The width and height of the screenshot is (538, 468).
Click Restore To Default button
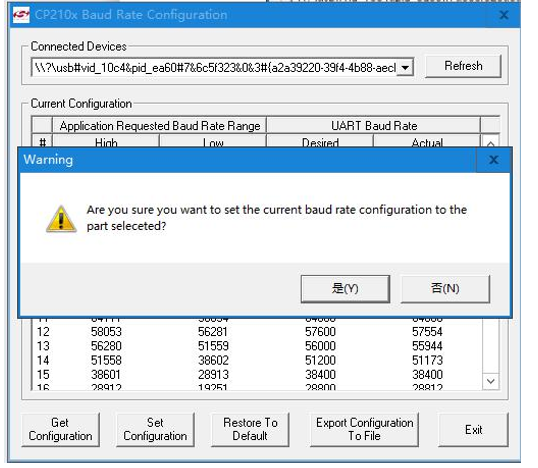[250, 429]
